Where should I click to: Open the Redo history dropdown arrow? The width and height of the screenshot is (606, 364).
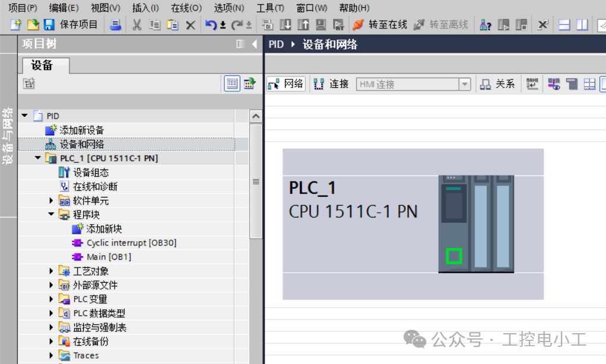point(249,25)
